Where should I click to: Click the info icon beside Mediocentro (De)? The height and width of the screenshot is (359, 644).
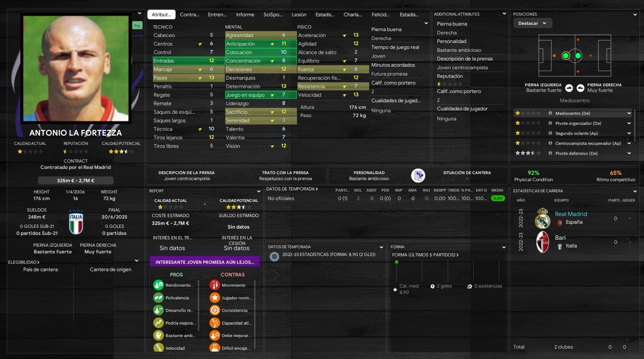[550, 113]
